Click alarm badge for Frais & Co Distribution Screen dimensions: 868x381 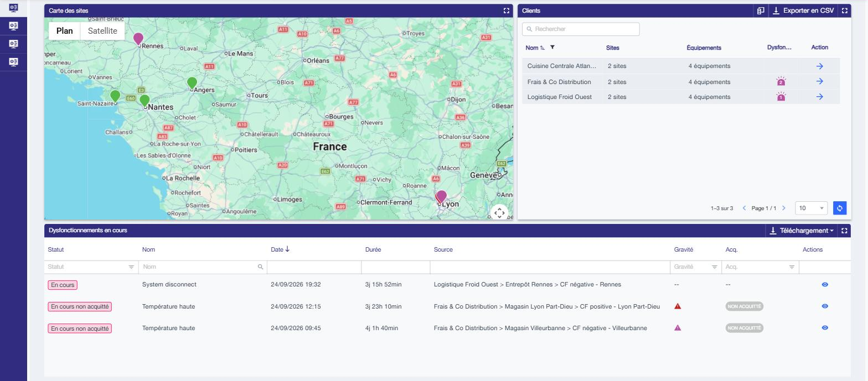[x=781, y=82]
